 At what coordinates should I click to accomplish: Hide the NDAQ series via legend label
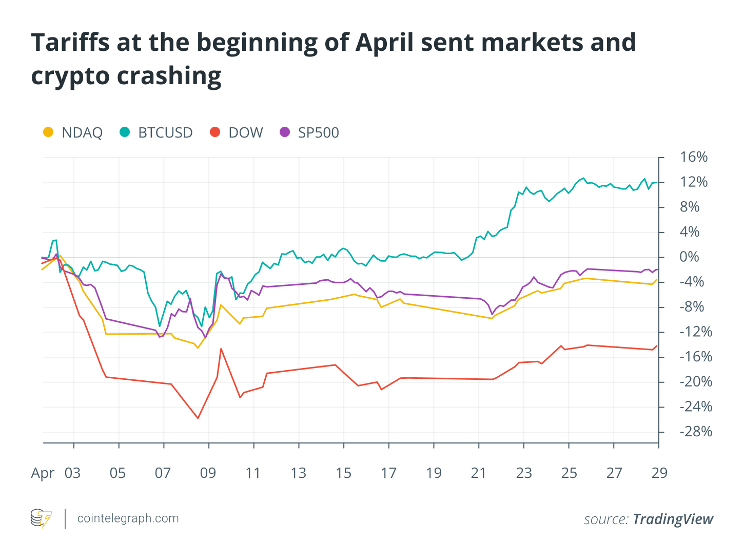(x=82, y=133)
